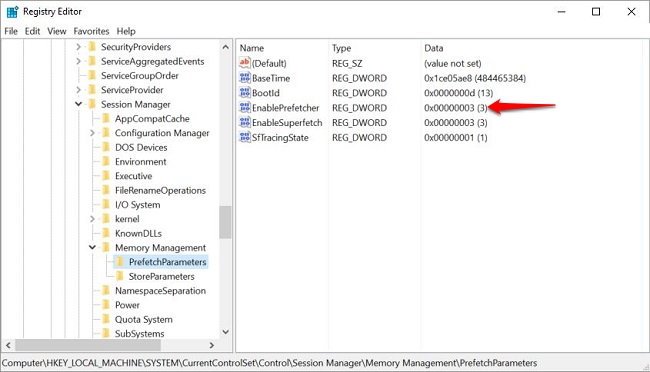Select the PrefetchParameters key
The image size is (650, 372).
167,262
